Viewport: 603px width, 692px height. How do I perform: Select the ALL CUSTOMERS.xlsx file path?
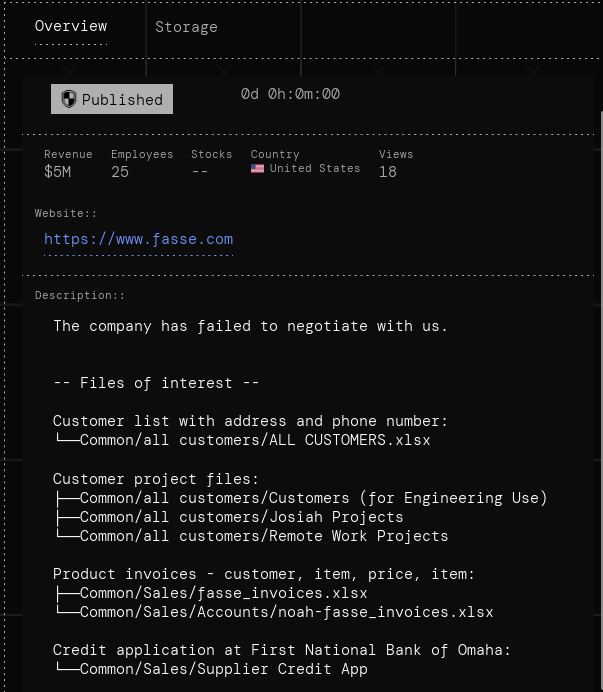pos(254,440)
